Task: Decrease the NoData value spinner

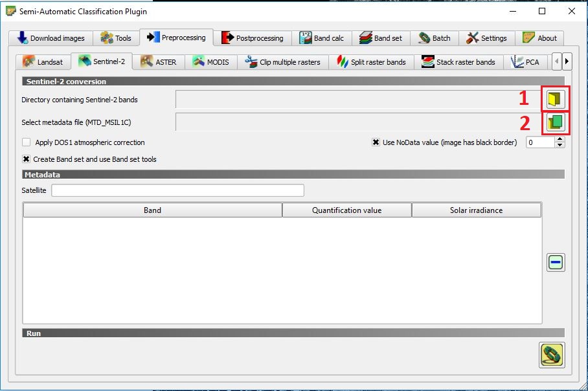Action: [560, 146]
